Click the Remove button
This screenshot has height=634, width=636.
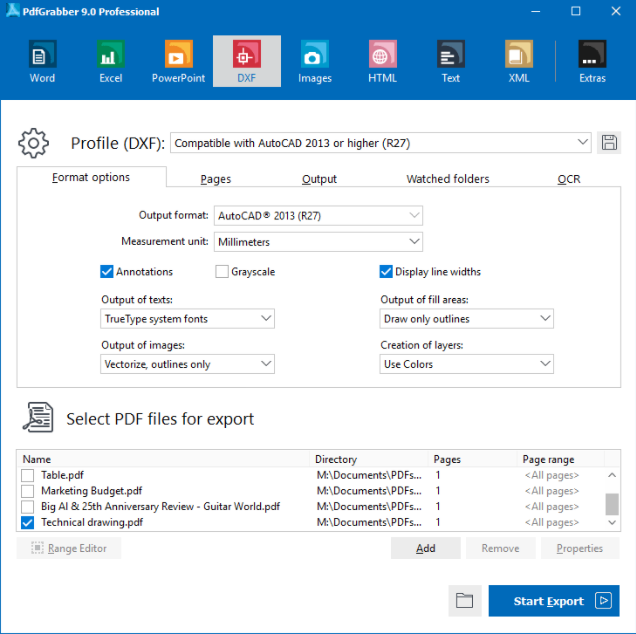coord(501,548)
